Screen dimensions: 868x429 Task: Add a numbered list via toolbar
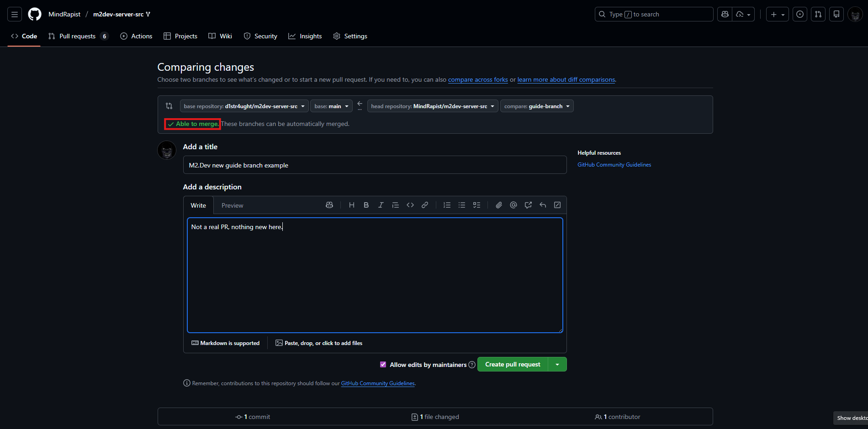click(x=447, y=205)
